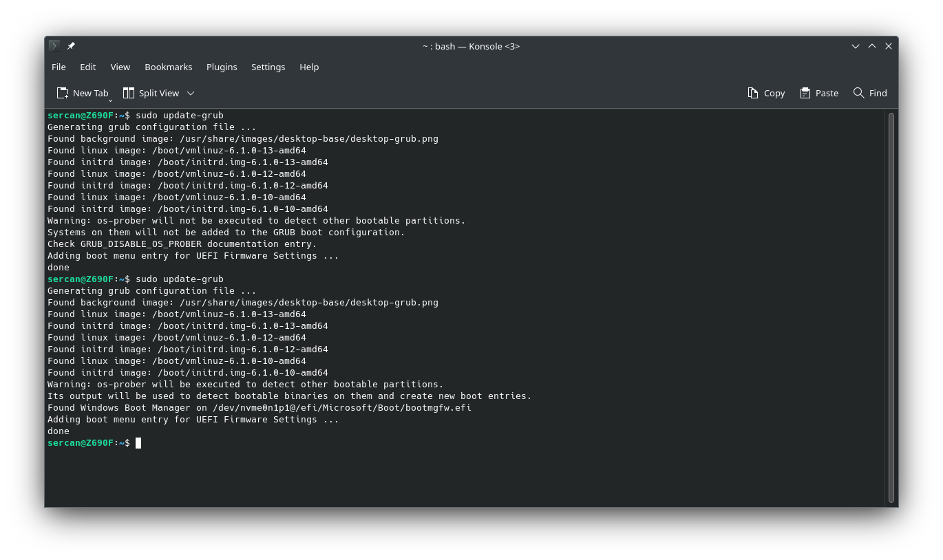The height and width of the screenshot is (560, 943).
Task: Open the File menu
Action: point(59,67)
